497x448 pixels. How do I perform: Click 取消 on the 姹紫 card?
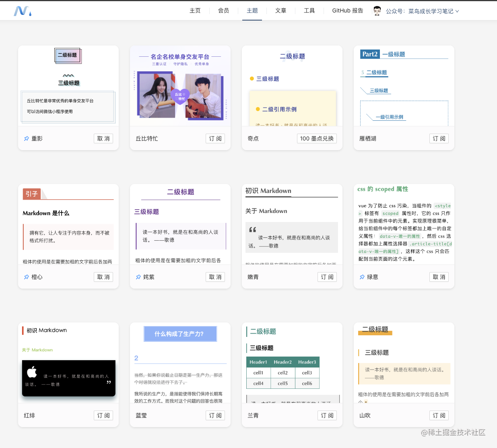(x=215, y=277)
